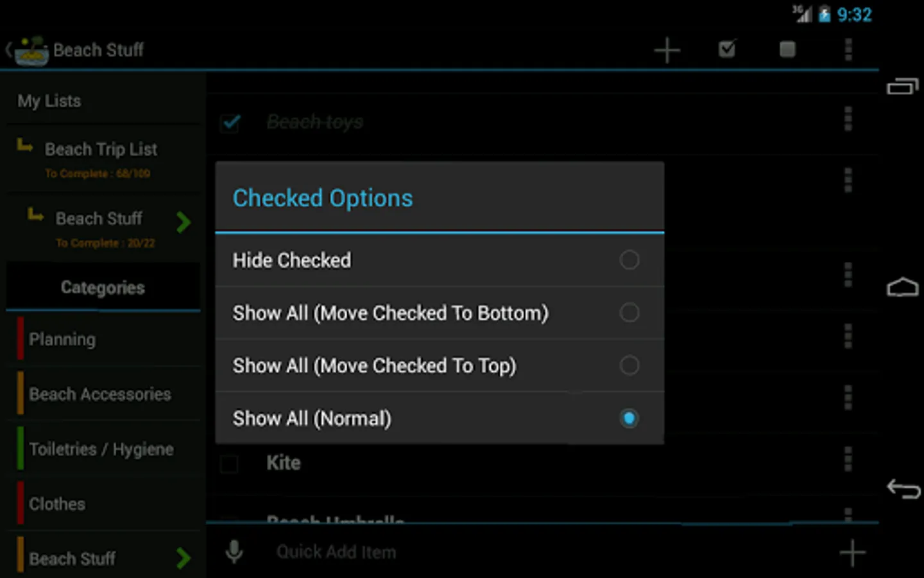Expand the Beach Stuff category at bottom left
Image resolution: width=924 pixels, height=578 pixels.
184,557
